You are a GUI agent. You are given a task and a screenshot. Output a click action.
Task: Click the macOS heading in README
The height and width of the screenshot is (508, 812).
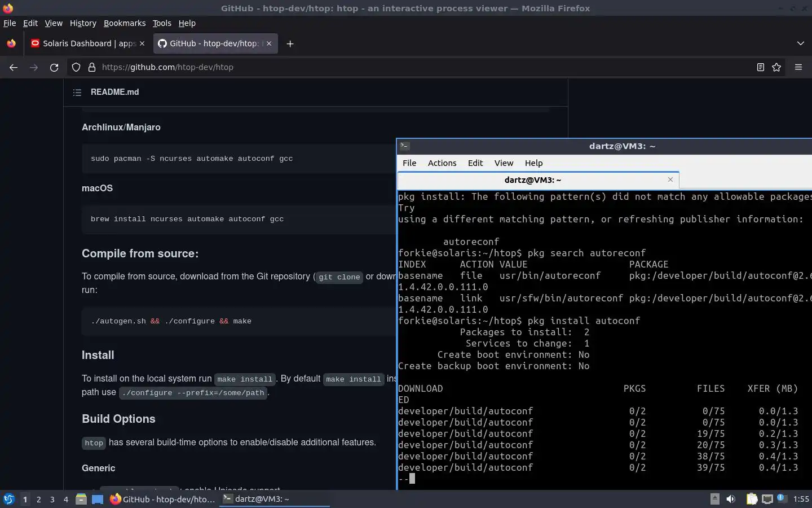pos(97,188)
